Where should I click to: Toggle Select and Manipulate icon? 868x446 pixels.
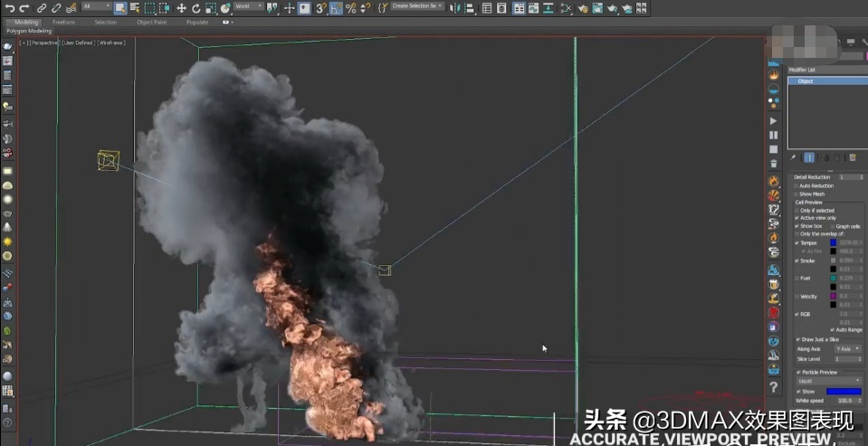pyautogui.click(x=289, y=8)
